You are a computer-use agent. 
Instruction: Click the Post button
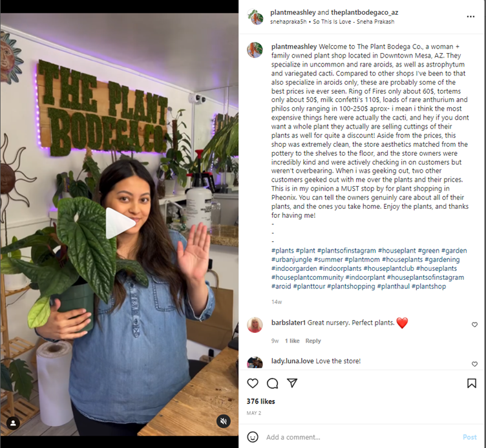click(470, 437)
